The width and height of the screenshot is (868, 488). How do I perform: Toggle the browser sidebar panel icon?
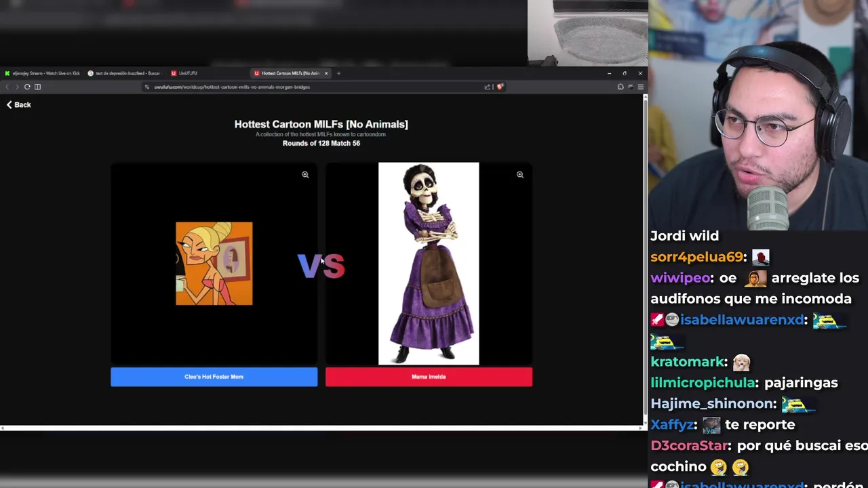tap(37, 87)
